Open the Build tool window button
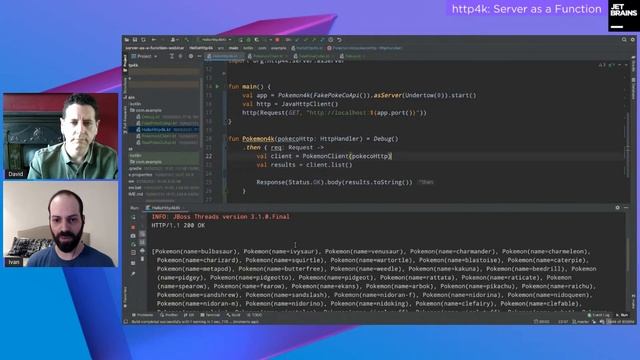The image size is (640, 360). 233,315
